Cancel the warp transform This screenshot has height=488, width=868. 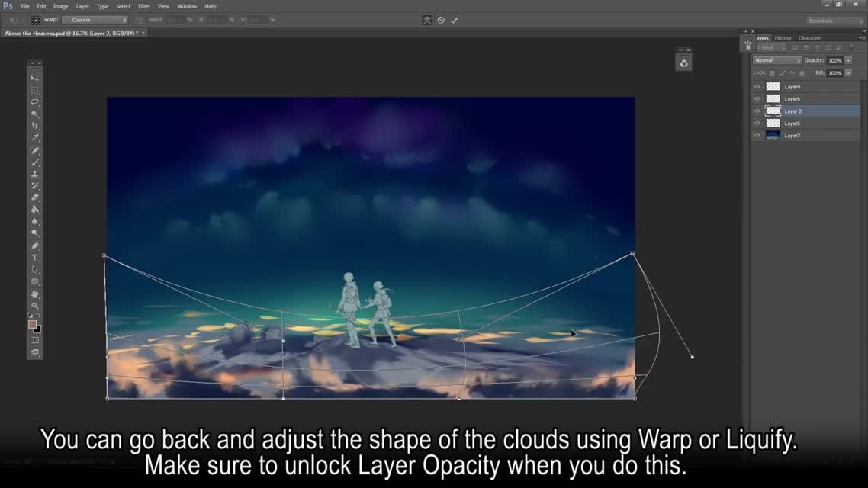click(441, 21)
